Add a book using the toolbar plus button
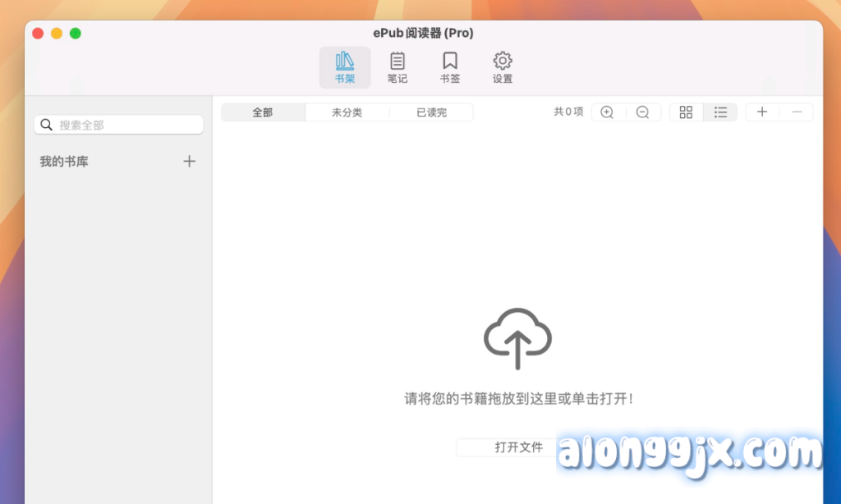This screenshot has height=504, width=841. (762, 112)
